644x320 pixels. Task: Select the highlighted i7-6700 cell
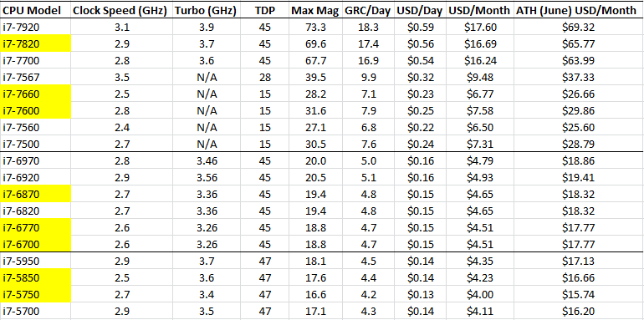click(36, 244)
